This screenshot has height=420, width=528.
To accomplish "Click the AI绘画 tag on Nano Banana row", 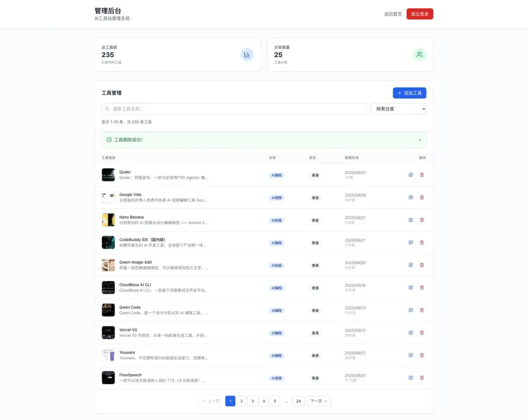I will tap(276, 221).
